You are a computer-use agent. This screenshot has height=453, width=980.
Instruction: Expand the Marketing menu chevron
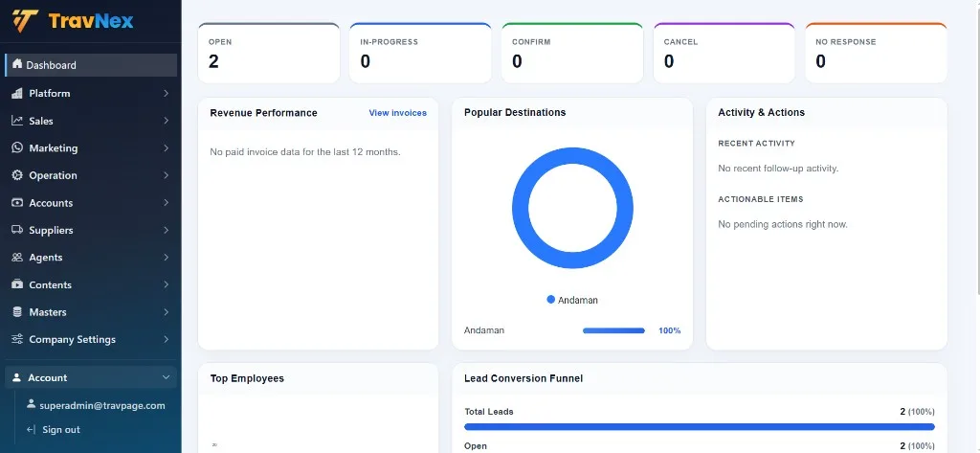click(x=166, y=147)
